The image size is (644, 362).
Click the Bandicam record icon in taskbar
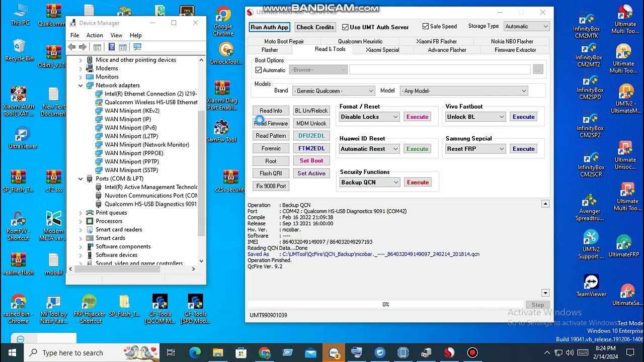click(x=472, y=352)
